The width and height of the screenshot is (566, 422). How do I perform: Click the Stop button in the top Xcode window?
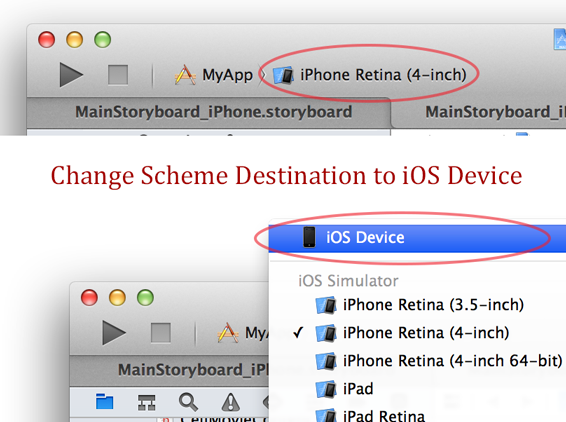coord(118,75)
